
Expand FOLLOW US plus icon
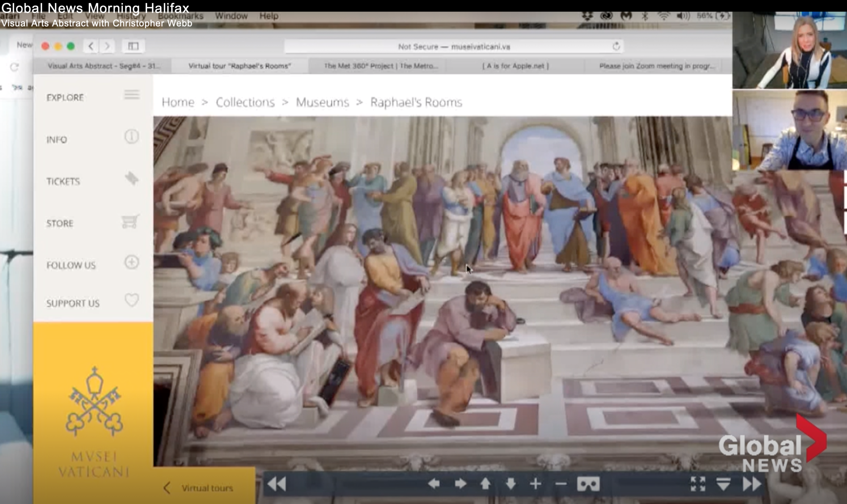coord(132,262)
